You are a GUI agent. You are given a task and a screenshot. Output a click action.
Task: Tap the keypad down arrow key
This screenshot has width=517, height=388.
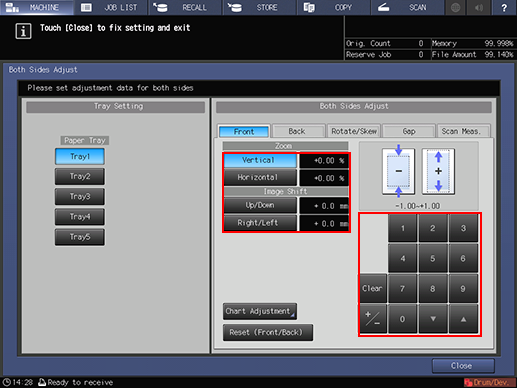click(x=433, y=319)
